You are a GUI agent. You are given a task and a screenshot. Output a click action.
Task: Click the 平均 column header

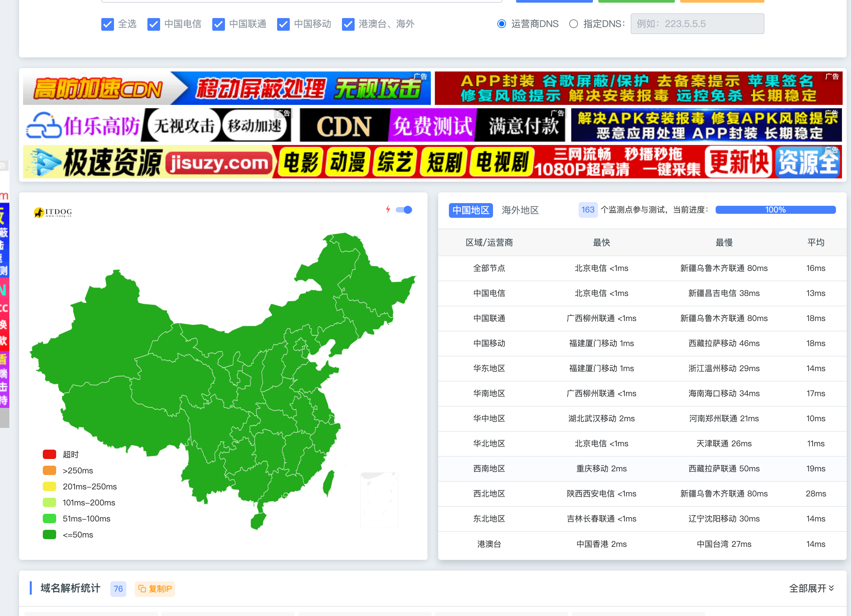click(816, 243)
